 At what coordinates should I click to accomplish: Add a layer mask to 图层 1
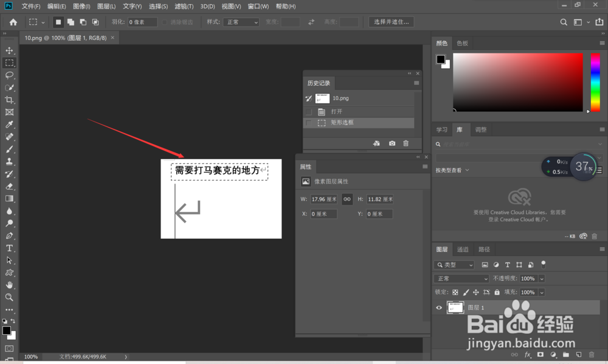click(x=541, y=354)
